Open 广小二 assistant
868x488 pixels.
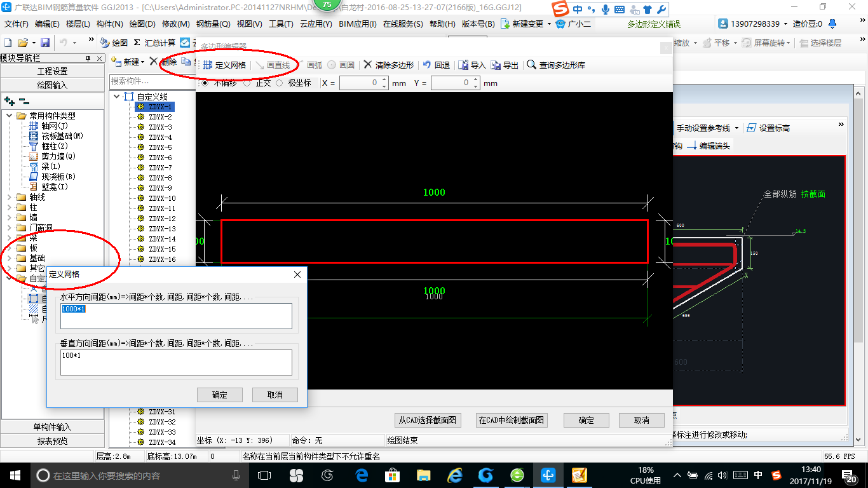(573, 24)
